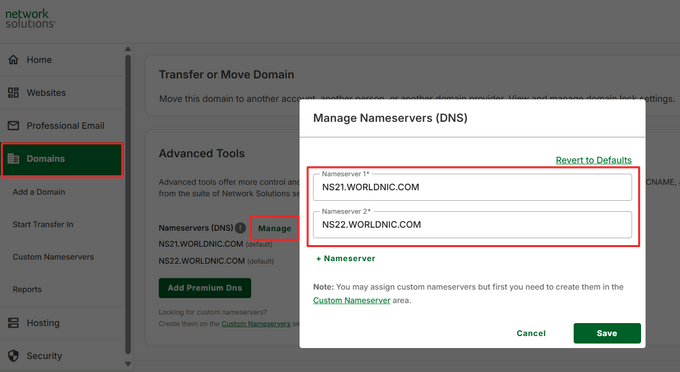Click the sidebar scrollbar thumb
Viewport: 680px width, 372px height.
(128, 205)
